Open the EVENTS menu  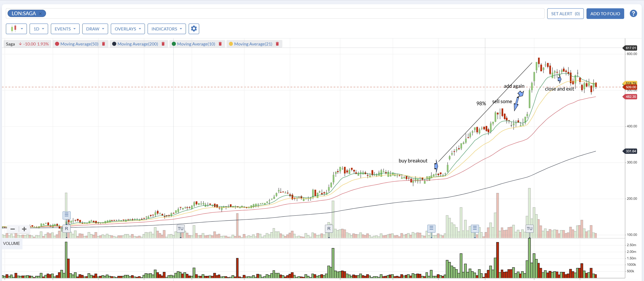tap(65, 29)
